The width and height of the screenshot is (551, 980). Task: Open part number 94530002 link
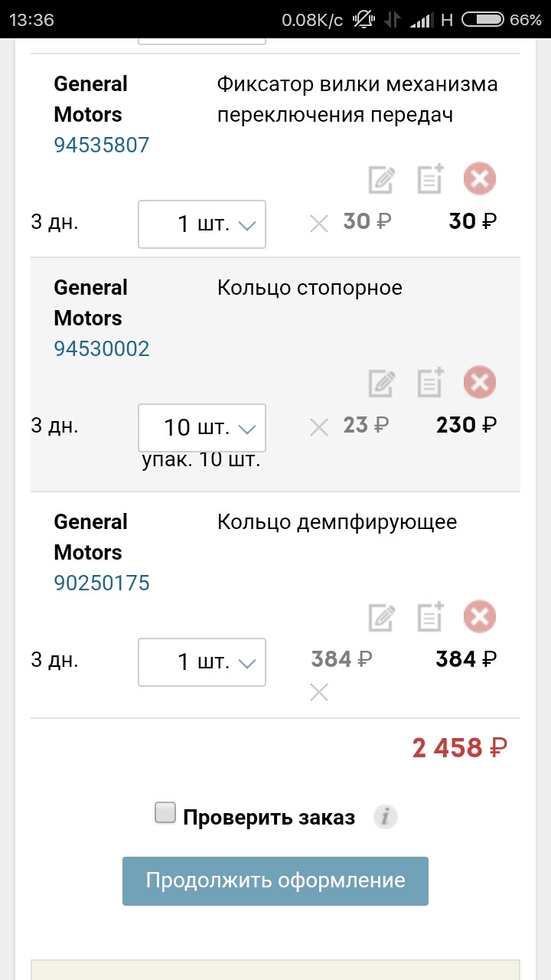pos(102,349)
